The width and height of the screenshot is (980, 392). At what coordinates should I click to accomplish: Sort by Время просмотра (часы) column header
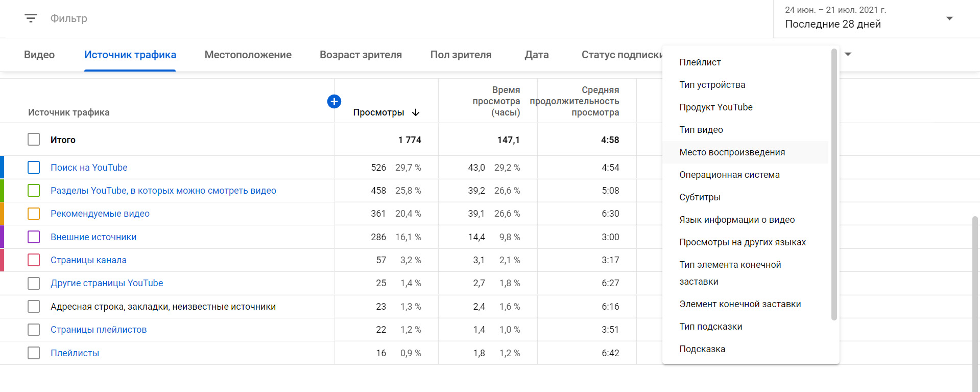[496, 101]
